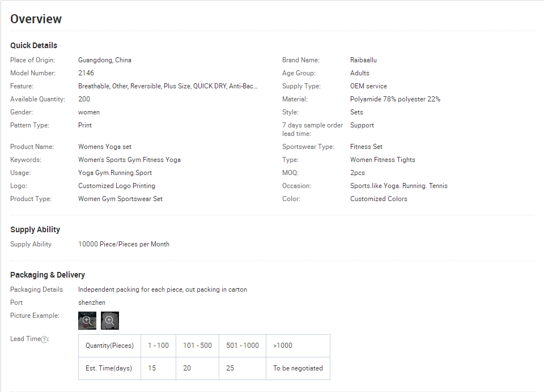Click the model number '2146'
This screenshot has height=392, width=544.
[86, 73]
